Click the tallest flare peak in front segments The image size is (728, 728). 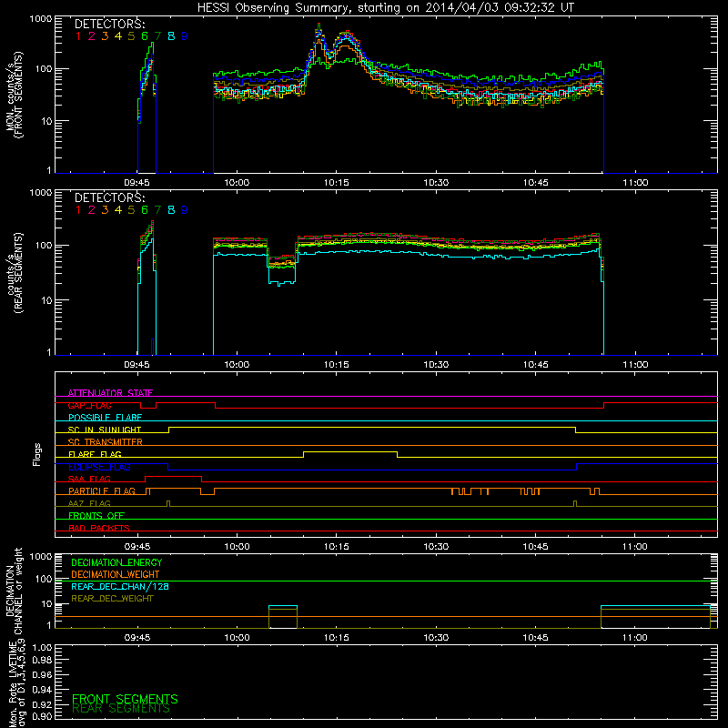(x=318, y=25)
